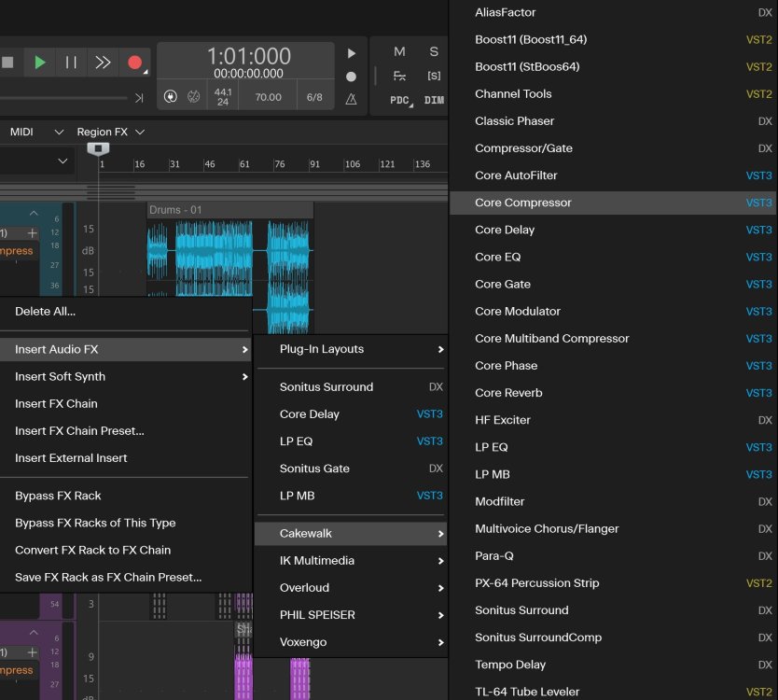Choose TL-64 Tube Leveler plug-in
The image size is (778, 700).
tap(613, 692)
